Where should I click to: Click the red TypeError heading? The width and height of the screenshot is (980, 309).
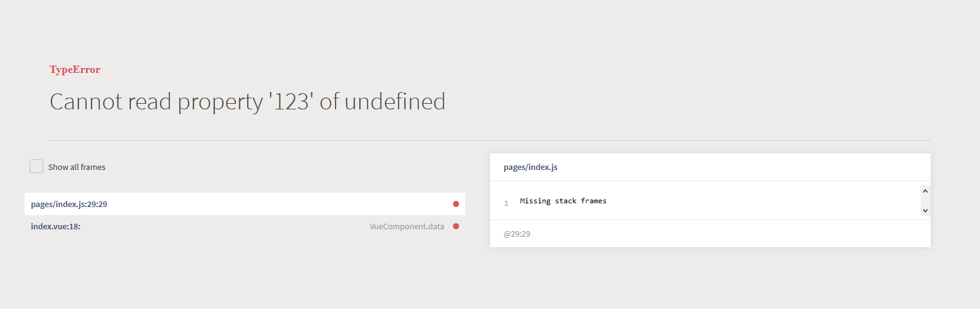(75, 70)
